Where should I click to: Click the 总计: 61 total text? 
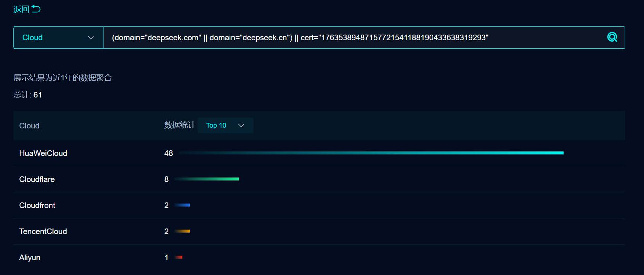click(28, 95)
